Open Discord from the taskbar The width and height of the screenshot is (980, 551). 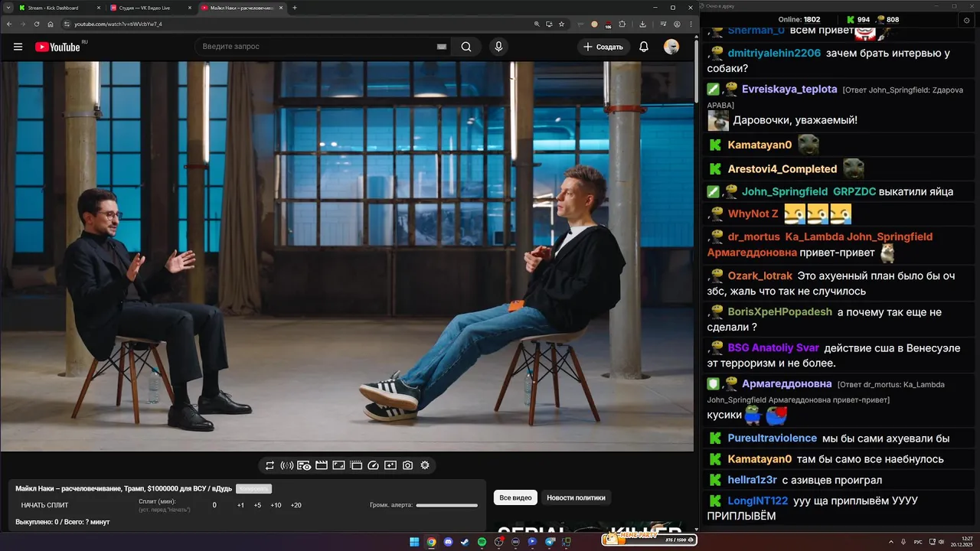click(448, 542)
